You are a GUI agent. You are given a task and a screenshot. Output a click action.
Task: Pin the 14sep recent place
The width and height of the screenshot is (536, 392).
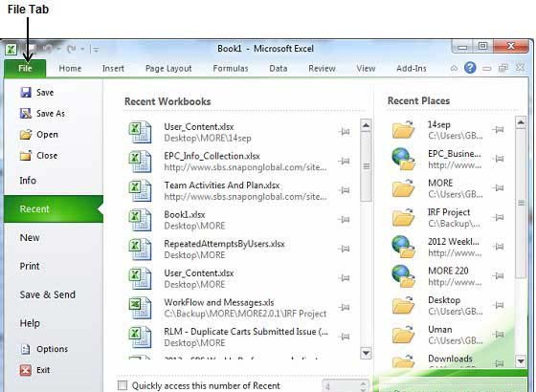click(499, 129)
